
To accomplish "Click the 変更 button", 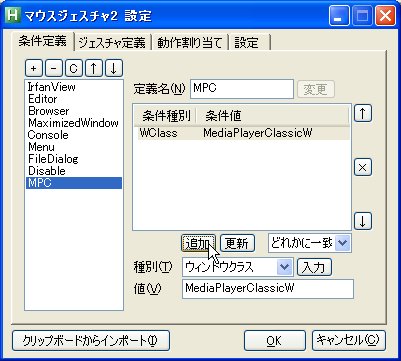I will tap(315, 89).
